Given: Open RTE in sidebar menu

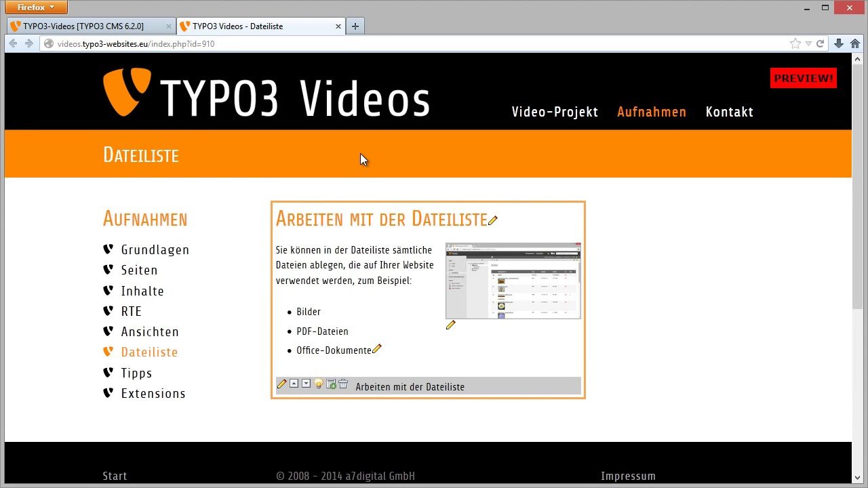Looking at the screenshot, I should pyautogui.click(x=131, y=311).
